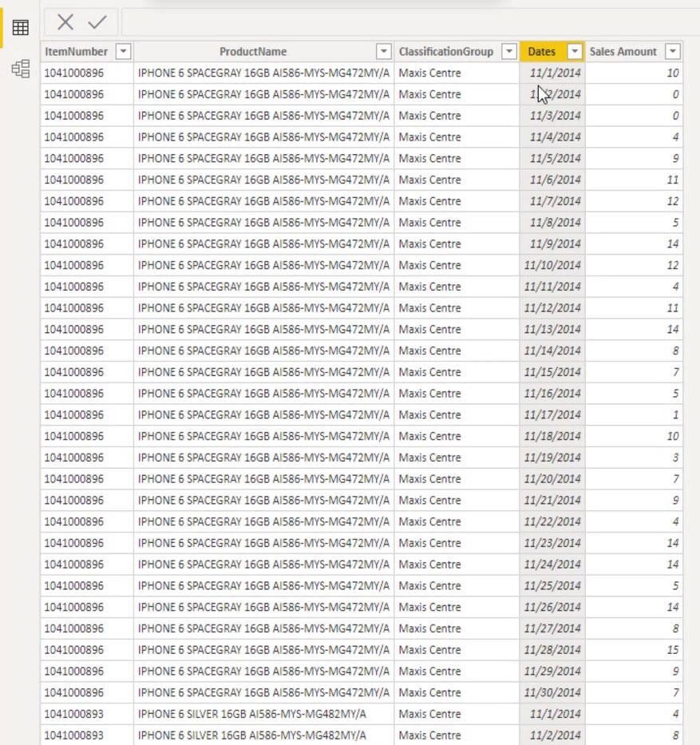Click the date cell 11/22/2014
Image resolution: width=700 pixels, height=745 pixels.
(552, 521)
